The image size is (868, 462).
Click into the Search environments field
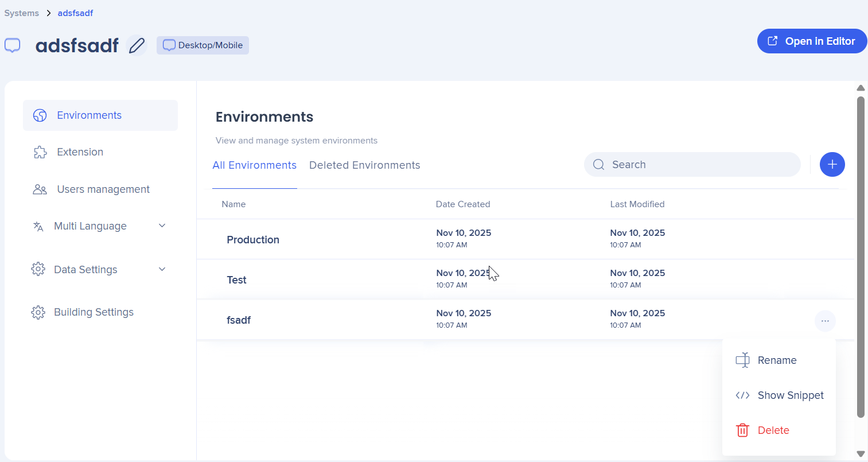(700, 165)
